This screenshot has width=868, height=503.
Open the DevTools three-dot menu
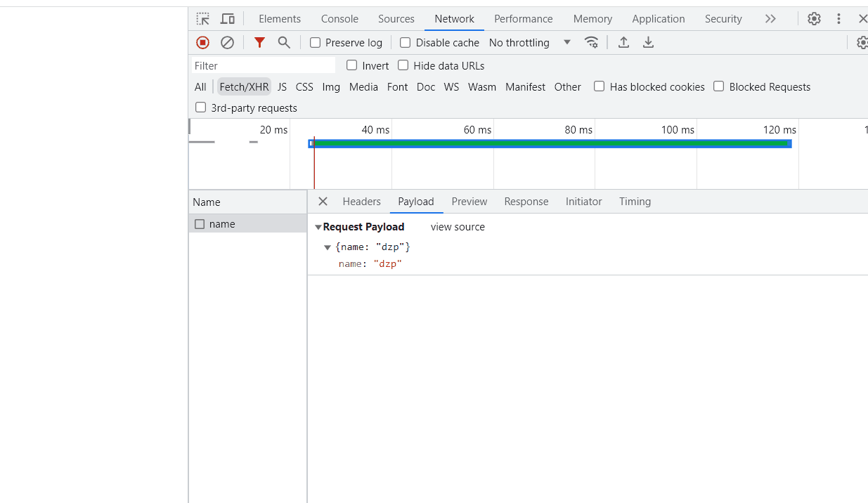(x=838, y=19)
